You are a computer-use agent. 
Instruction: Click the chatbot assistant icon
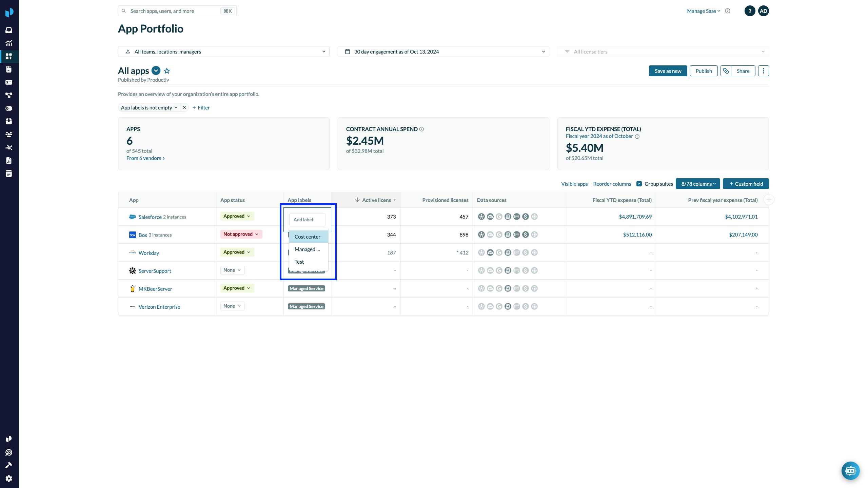click(850, 470)
